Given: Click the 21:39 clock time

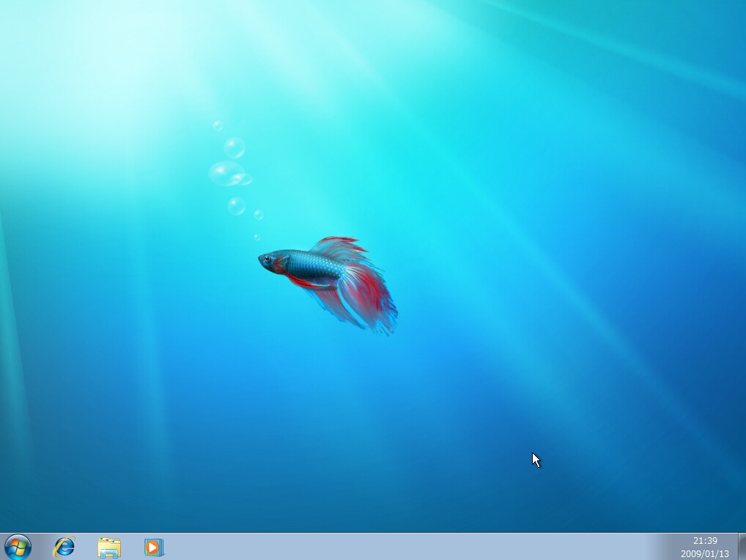Looking at the screenshot, I should coord(705,540).
